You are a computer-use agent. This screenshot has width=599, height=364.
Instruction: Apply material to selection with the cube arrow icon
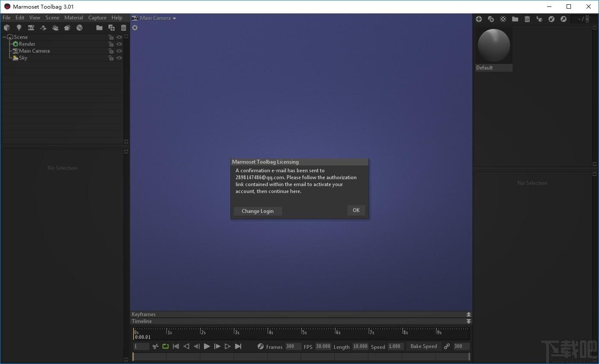tap(539, 19)
